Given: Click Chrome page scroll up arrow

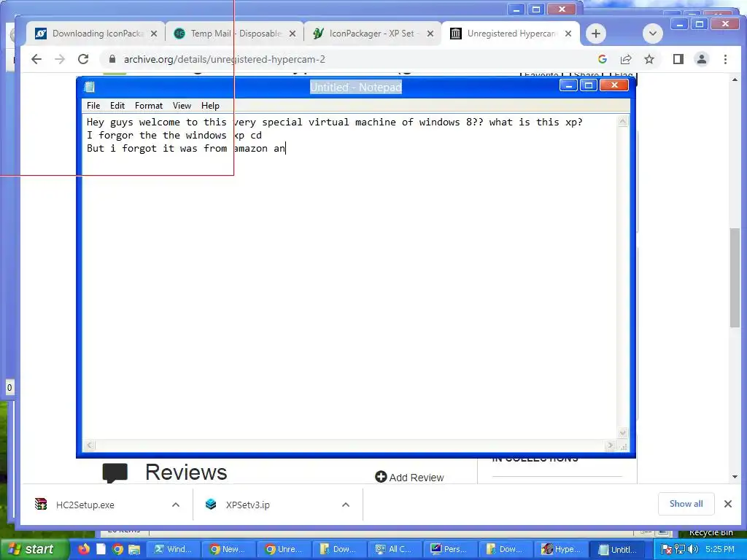Looking at the screenshot, I should coord(735,79).
